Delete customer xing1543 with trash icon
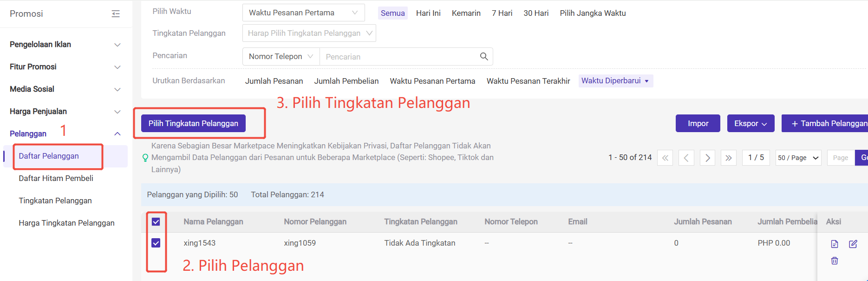Image resolution: width=868 pixels, height=281 pixels. point(834,261)
